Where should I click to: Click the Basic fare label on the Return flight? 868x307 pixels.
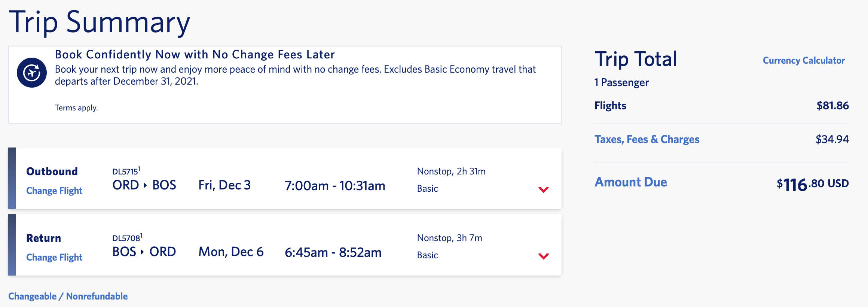pos(427,255)
